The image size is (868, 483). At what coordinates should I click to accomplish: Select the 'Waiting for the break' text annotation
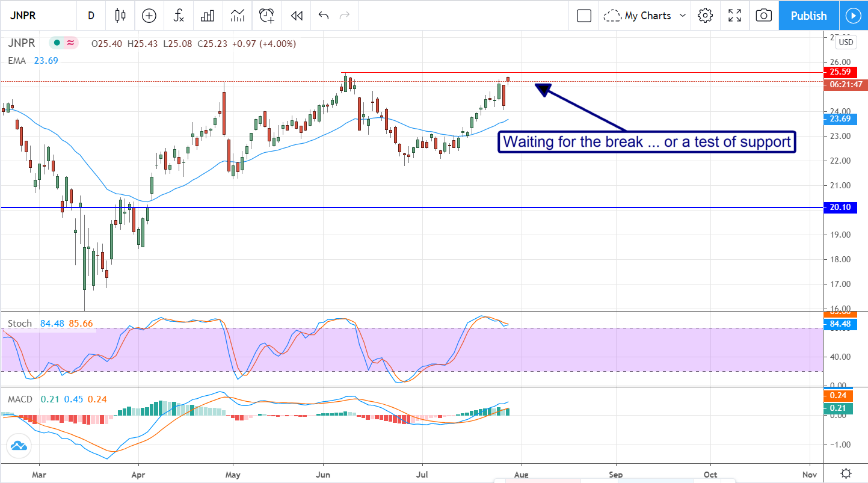(x=647, y=143)
